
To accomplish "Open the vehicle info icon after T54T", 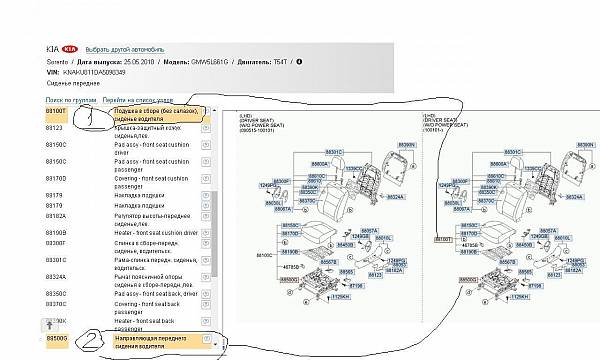I will pyautogui.click(x=299, y=62).
